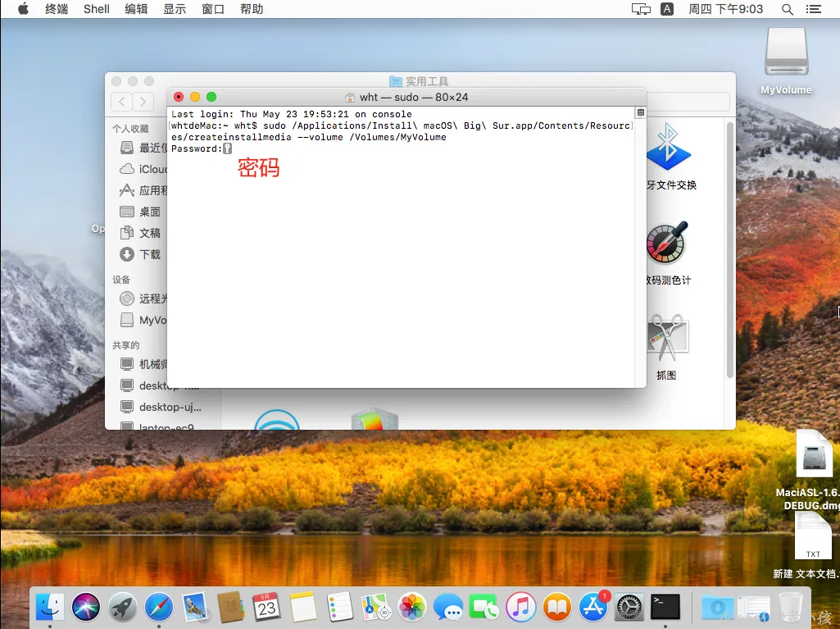Click Finder back navigation button
The width and height of the screenshot is (840, 629).
coord(122,102)
